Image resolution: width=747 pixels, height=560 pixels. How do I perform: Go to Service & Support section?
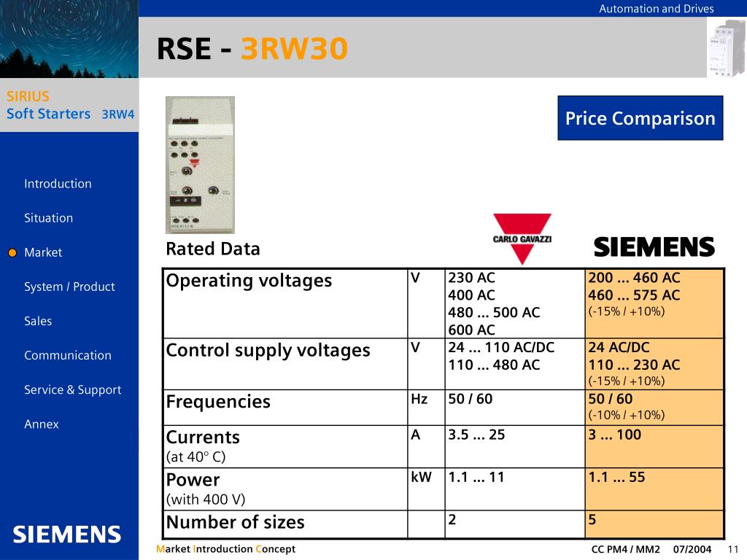pos(72,389)
